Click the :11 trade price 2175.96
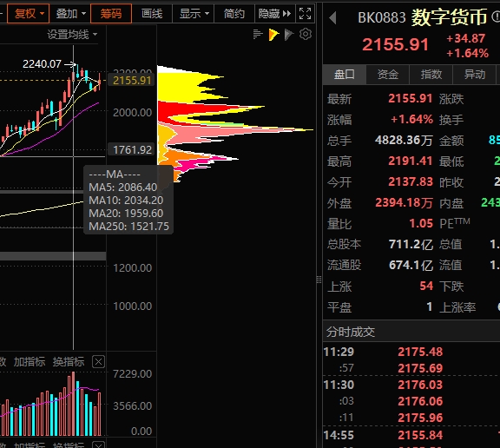 pyautogui.click(x=420, y=418)
